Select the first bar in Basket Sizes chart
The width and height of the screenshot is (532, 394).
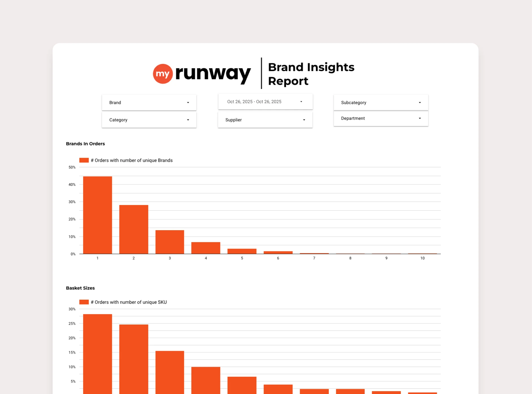pyautogui.click(x=97, y=354)
